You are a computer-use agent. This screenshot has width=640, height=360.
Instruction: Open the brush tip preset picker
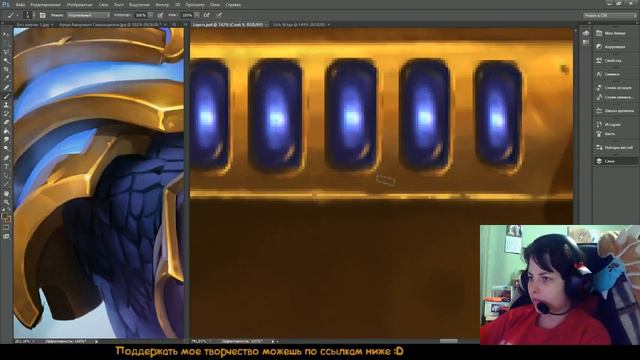click(28, 15)
